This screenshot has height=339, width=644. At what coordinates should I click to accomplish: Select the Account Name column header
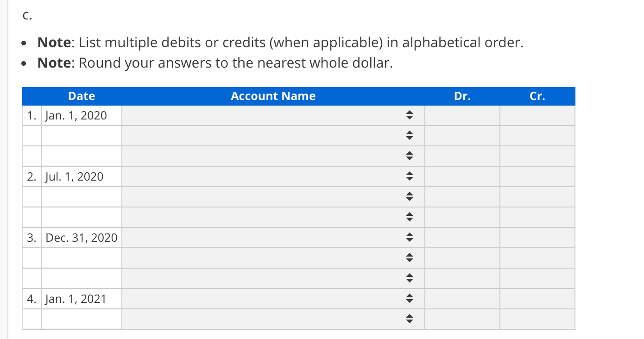pyautogui.click(x=273, y=96)
